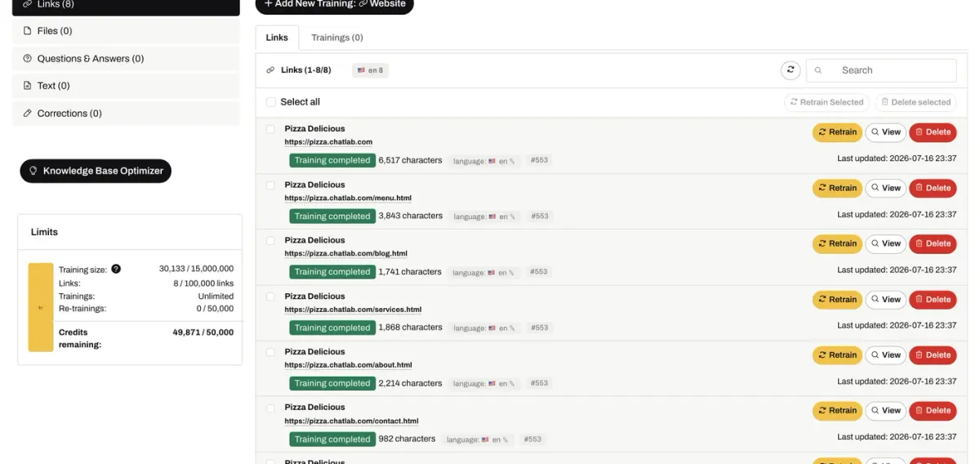Click the magnifier icon in the Search box
980x464 pixels.
[819, 70]
